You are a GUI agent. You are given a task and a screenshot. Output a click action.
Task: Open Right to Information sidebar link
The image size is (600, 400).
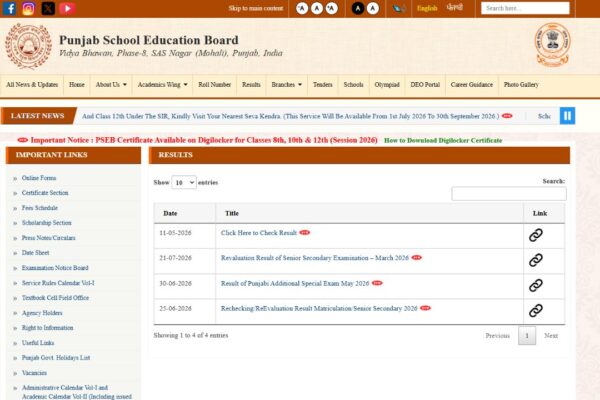(x=47, y=328)
